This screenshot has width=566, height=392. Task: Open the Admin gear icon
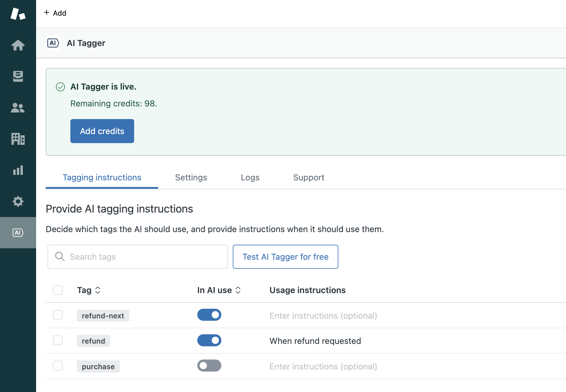(x=18, y=201)
